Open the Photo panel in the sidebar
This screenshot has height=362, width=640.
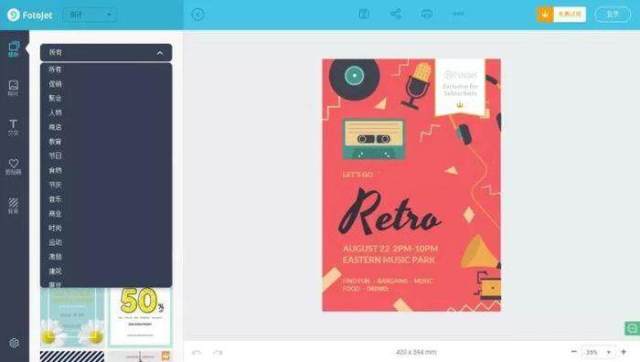13,87
